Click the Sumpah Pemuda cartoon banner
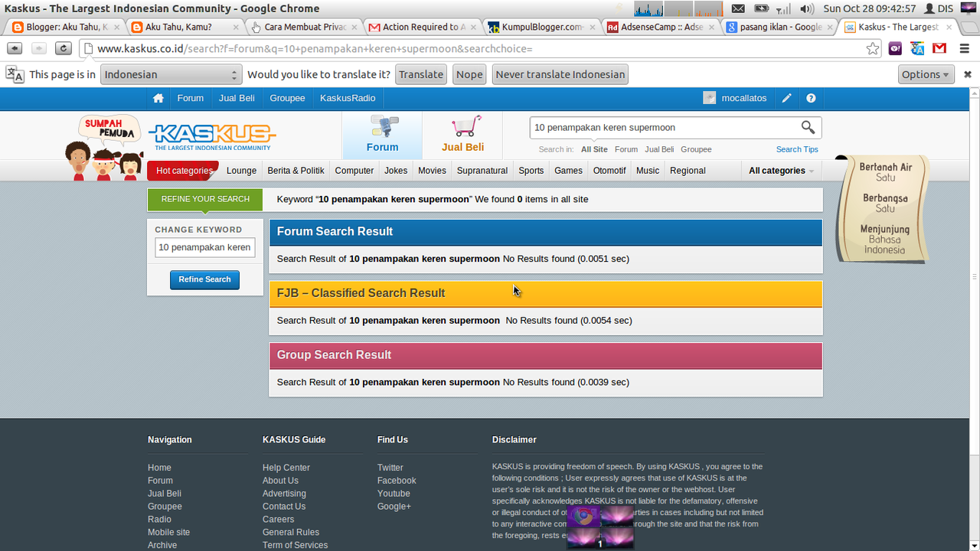 105,147
